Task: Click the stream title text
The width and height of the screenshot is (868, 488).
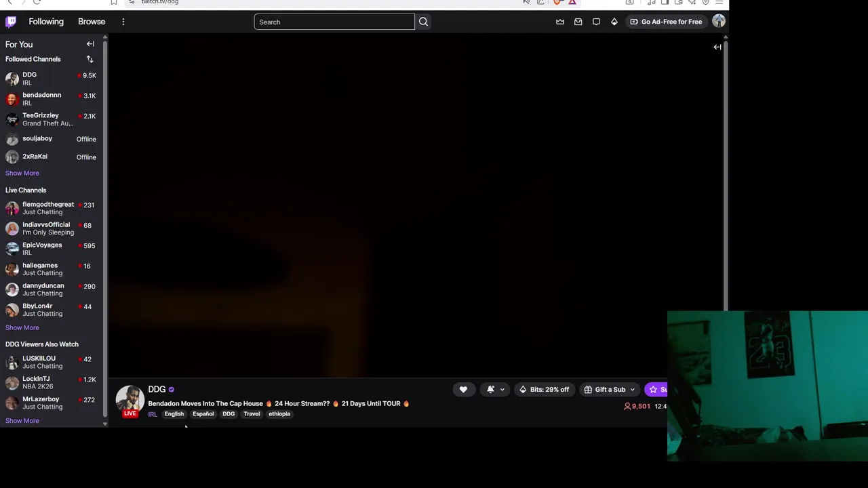Action: click(x=279, y=403)
